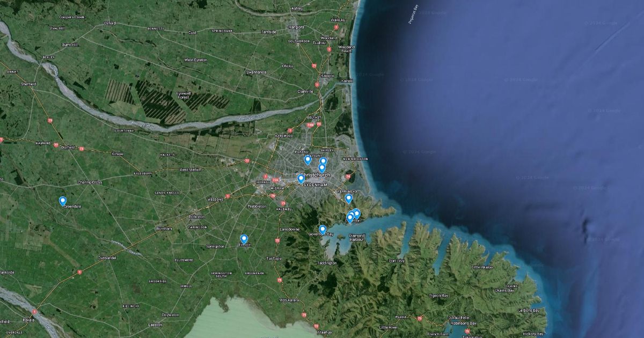Select the Charing Cross label
644x338 pixels.
90,182
